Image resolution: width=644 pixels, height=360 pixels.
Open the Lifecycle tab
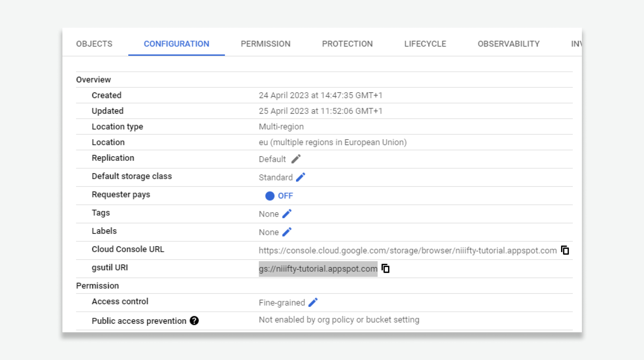tap(425, 43)
